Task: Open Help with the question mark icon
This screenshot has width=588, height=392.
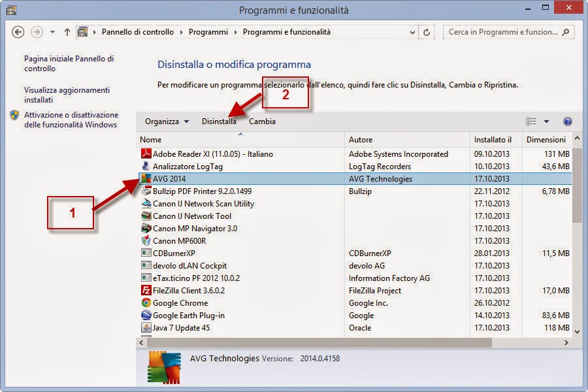Action: click(x=567, y=121)
